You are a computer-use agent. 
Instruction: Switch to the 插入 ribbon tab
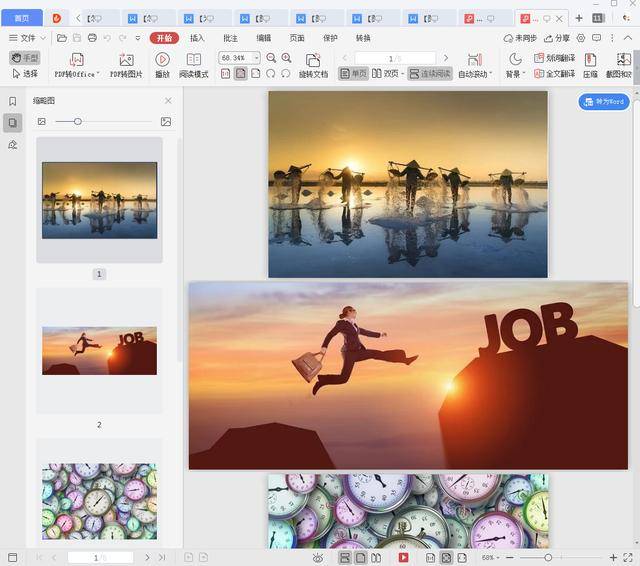click(197, 38)
